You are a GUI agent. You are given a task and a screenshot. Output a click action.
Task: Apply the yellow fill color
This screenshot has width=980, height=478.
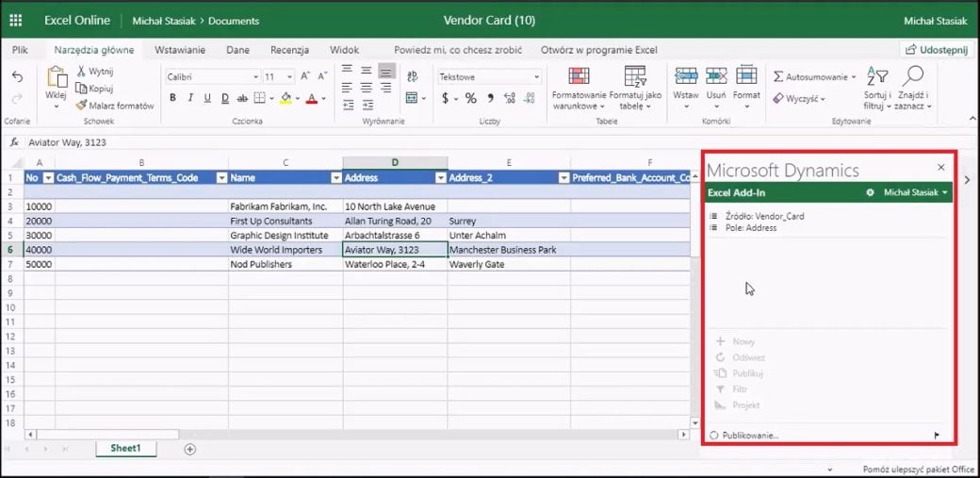(286, 98)
